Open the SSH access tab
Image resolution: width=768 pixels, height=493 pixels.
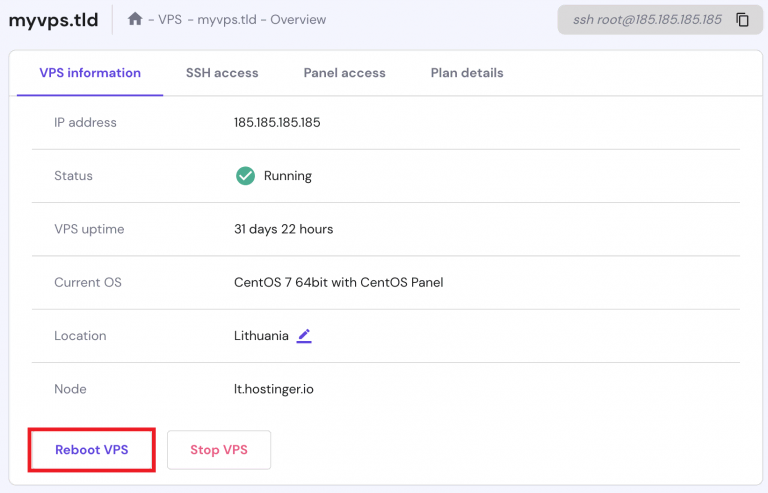pos(222,73)
